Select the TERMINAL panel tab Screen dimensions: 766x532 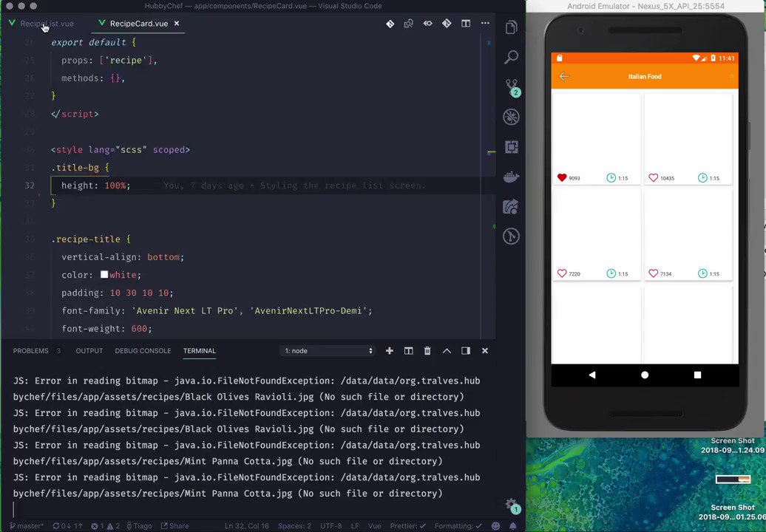pyautogui.click(x=200, y=351)
